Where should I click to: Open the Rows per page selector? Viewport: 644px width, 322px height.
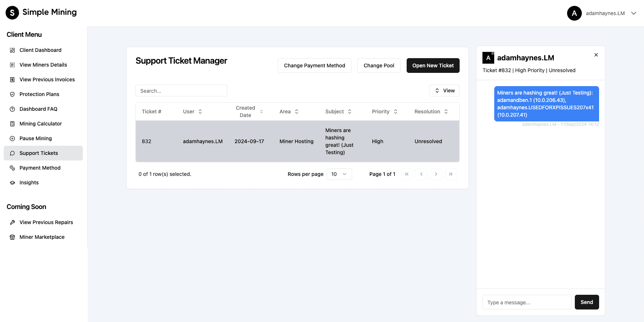[x=339, y=174]
